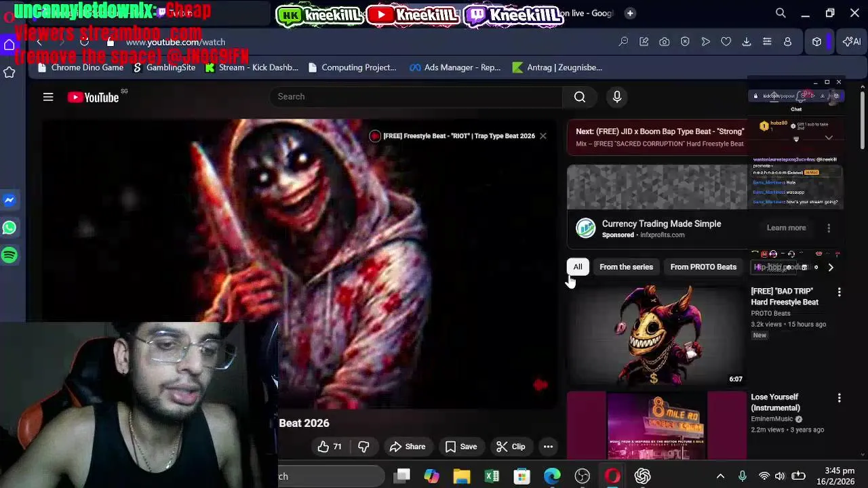Click the Share button

point(408,447)
